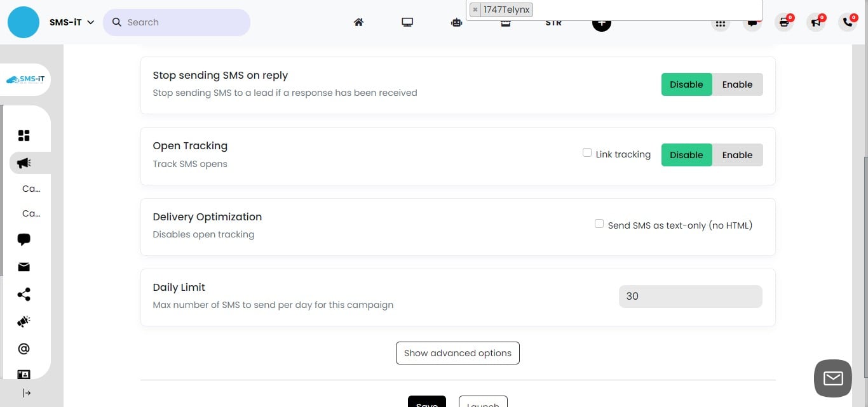Expand the SMS-iT account dropdown
The width and height of the screenshot is (868, 407).
[71, 22]
